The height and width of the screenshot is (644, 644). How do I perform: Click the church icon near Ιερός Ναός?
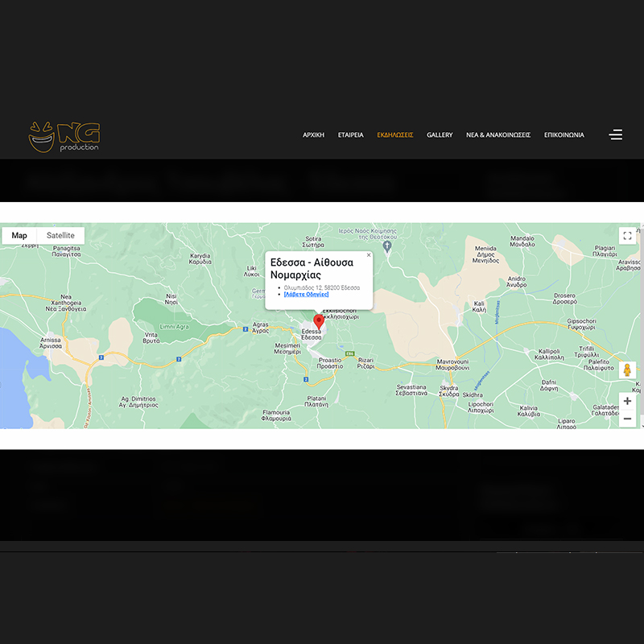387,246
